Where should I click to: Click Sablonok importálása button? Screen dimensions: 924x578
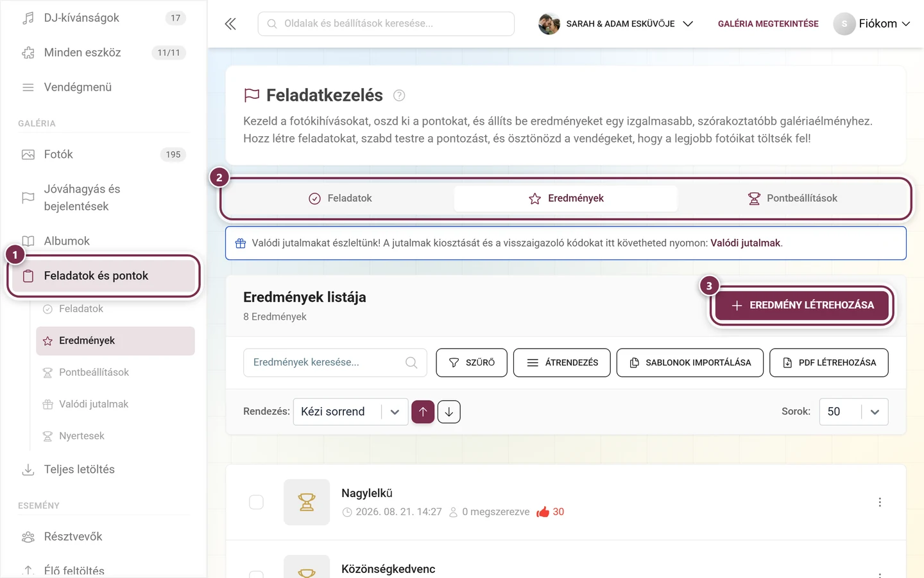690,363
